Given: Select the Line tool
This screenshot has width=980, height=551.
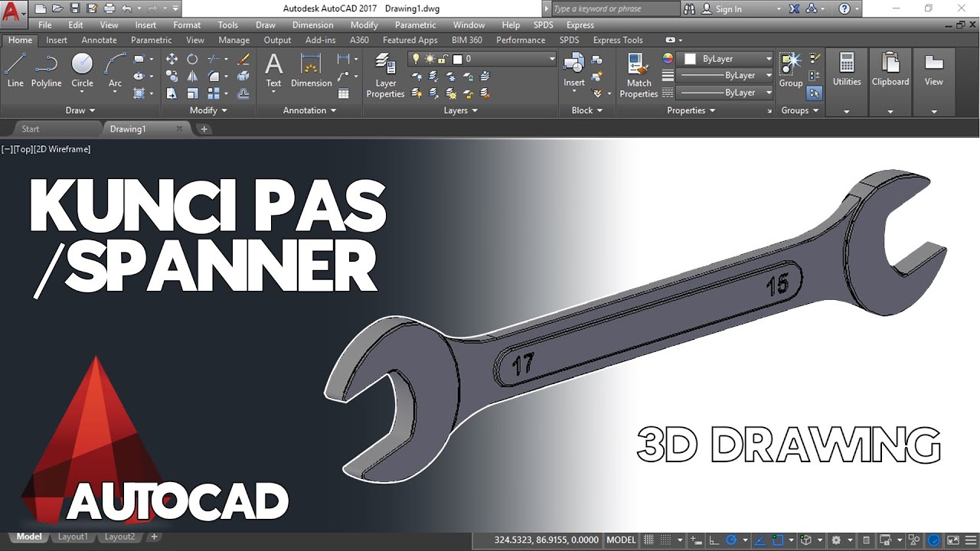Looking at the screenshot, I should (15, 70).
